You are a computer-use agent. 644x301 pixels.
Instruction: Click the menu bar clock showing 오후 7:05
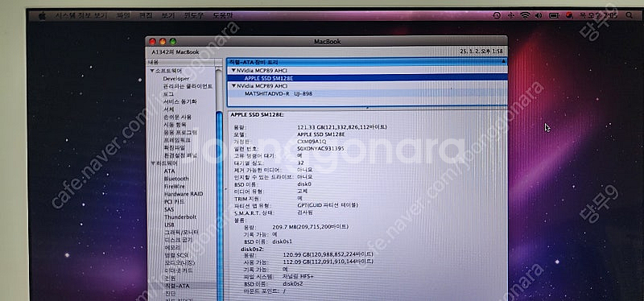tap(597, 15)
